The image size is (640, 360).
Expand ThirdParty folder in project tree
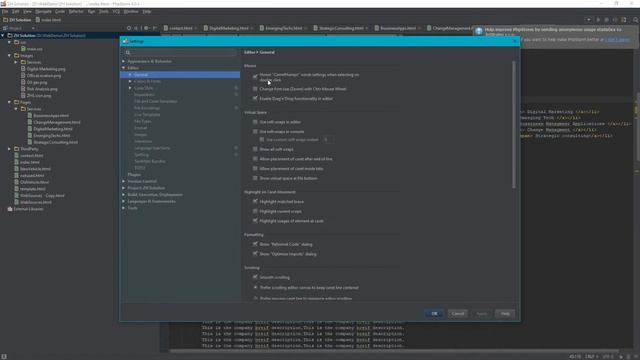coord(9,149)
